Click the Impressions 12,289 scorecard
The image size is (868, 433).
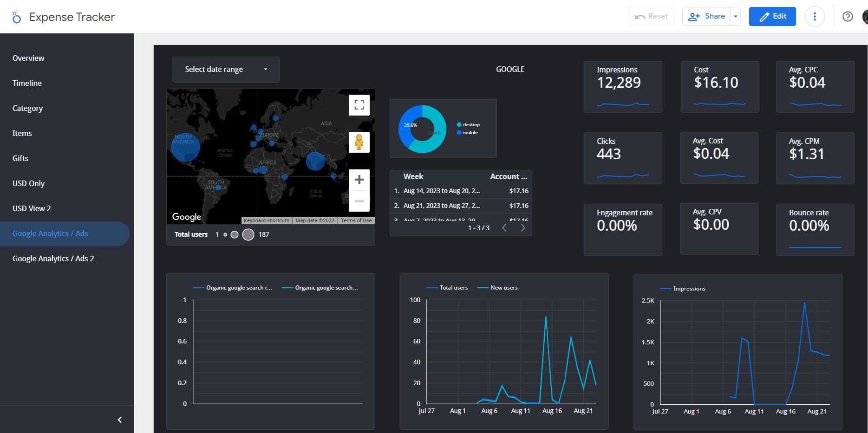pyautogui.click(x=623, y=87)
